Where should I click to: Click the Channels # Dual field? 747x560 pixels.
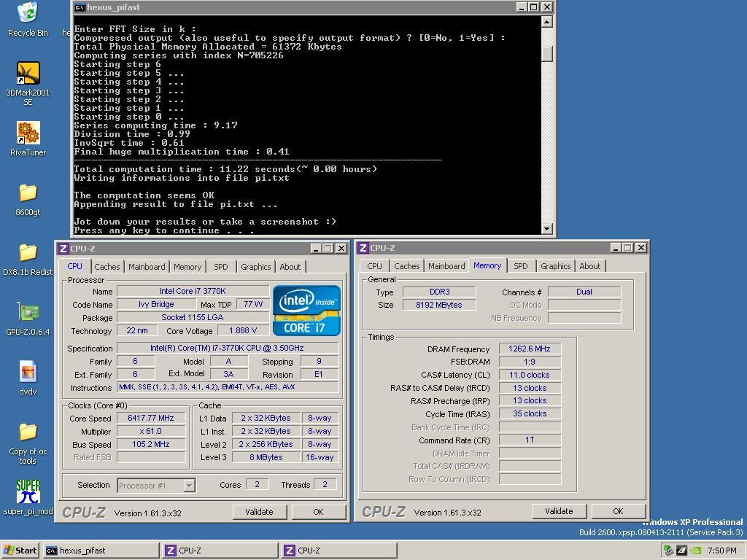(584, 292)
